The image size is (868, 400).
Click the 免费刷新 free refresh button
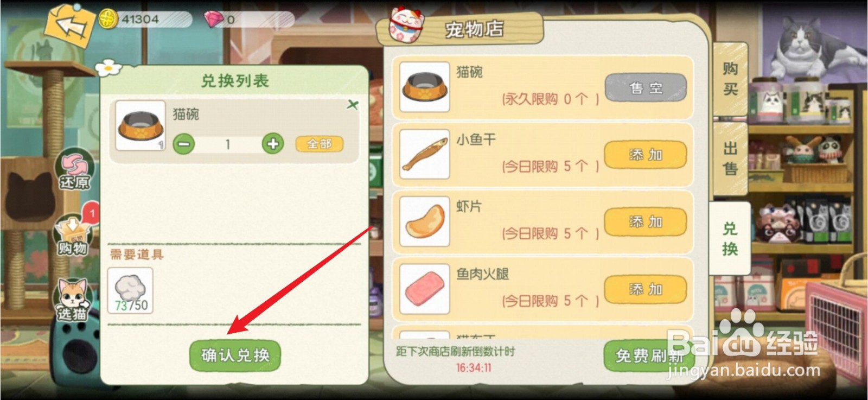(x=649, y=356)
